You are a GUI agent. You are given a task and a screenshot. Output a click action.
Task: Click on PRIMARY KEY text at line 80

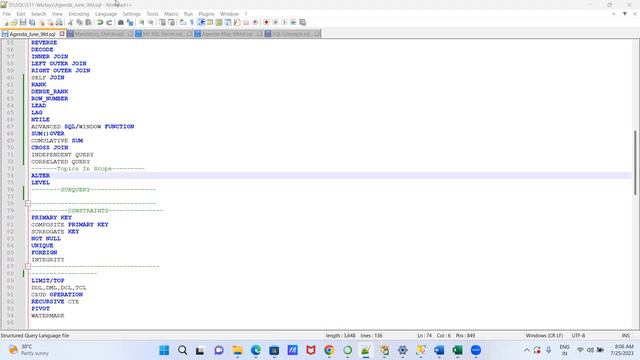coord(51,218)
